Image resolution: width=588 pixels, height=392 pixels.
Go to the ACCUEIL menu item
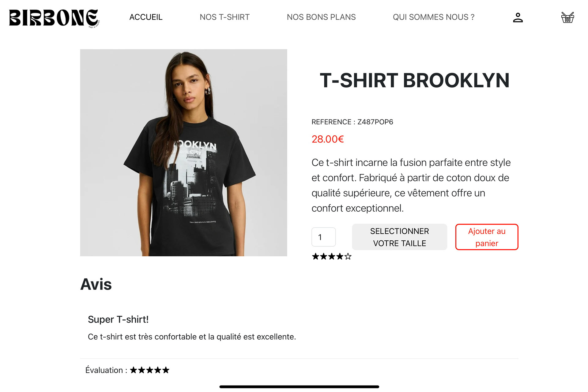coord(146,17)
